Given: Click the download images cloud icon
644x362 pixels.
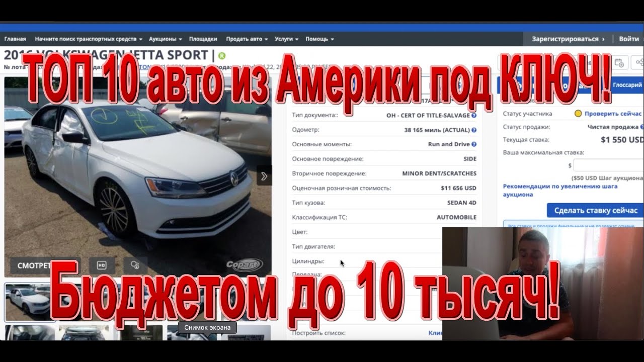Looking at the screenshot, I should pos(135,265).
